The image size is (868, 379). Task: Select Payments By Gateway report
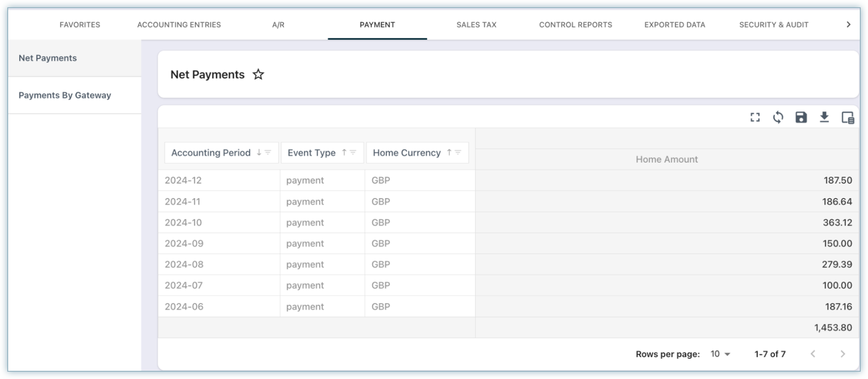[65, 96]
